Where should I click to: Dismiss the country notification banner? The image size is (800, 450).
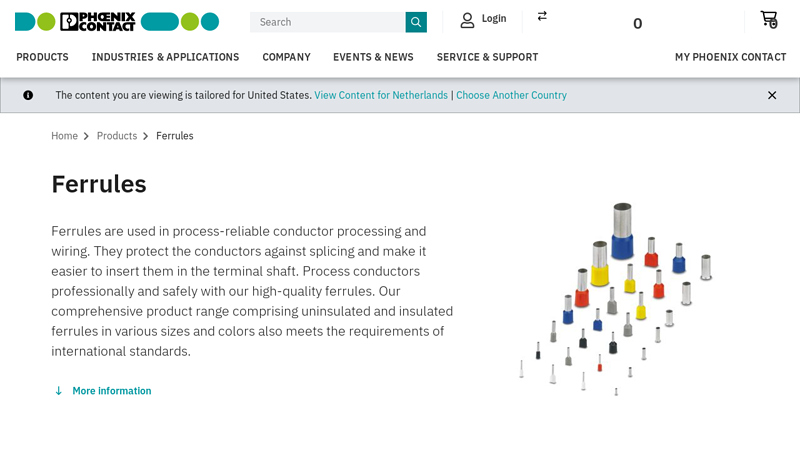(772, 95)
